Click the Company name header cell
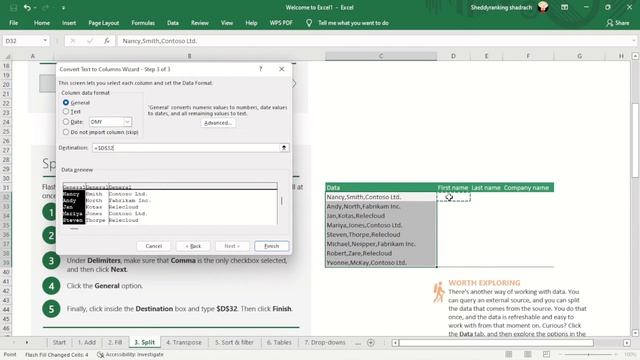Screen dimensions: 640x360 [x=528, y=188]
